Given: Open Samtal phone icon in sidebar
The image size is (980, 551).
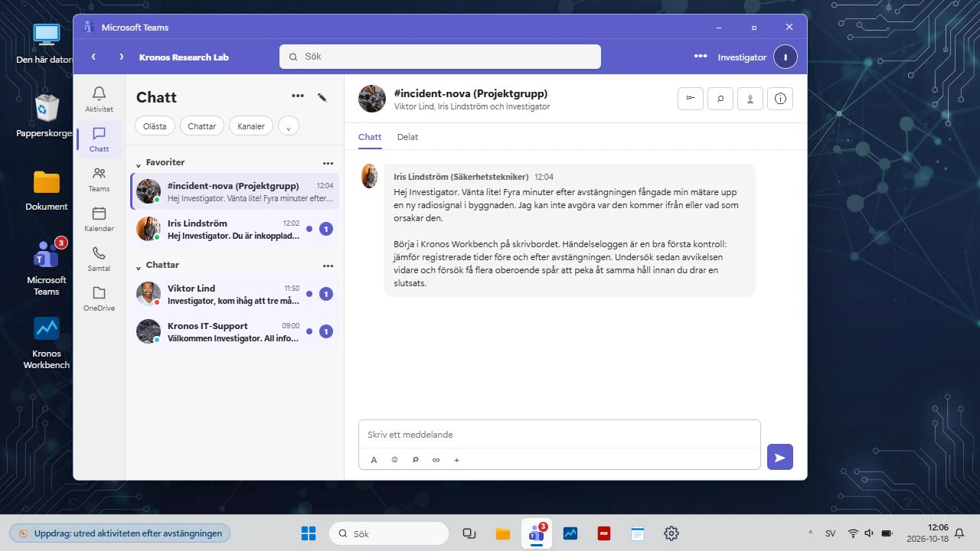Looking at the screenshot, I should tap(99, 259).
